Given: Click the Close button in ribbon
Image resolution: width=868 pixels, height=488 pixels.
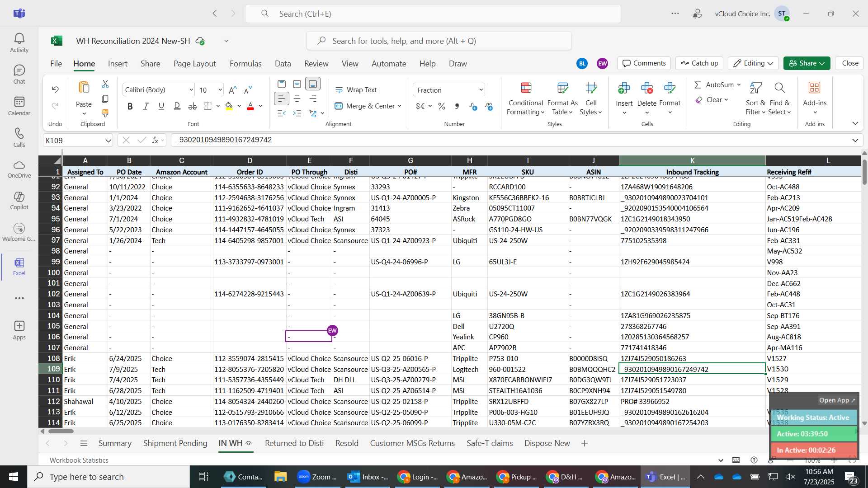Looking at the screenshot, I should pyautogui.click(x=850, y=63).
